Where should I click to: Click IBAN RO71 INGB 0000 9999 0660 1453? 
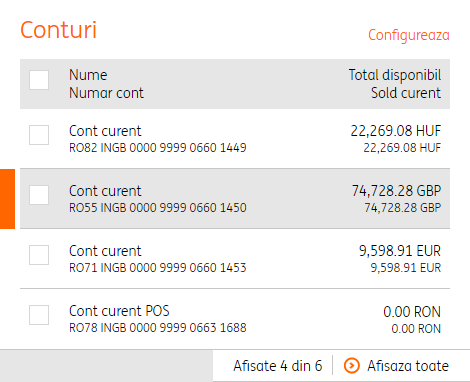pos(158,268)
